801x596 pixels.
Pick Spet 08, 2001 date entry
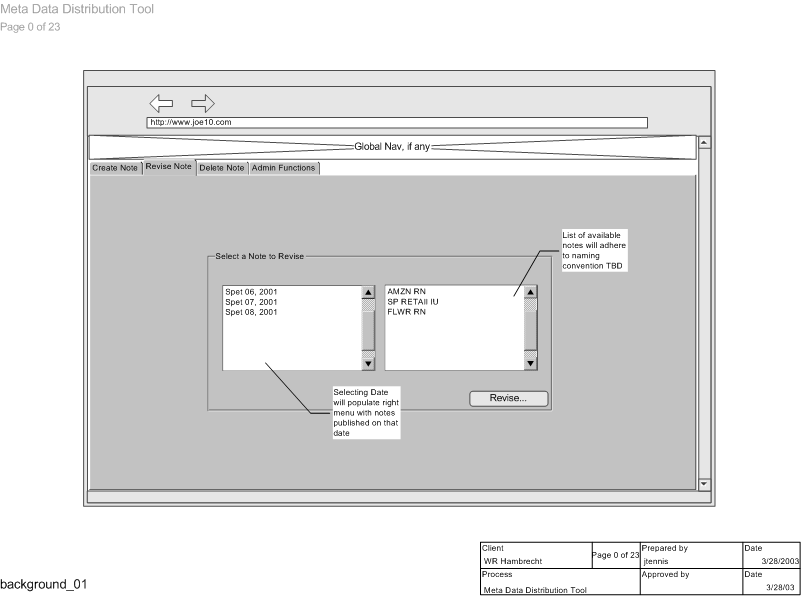[x=251, y=312]
